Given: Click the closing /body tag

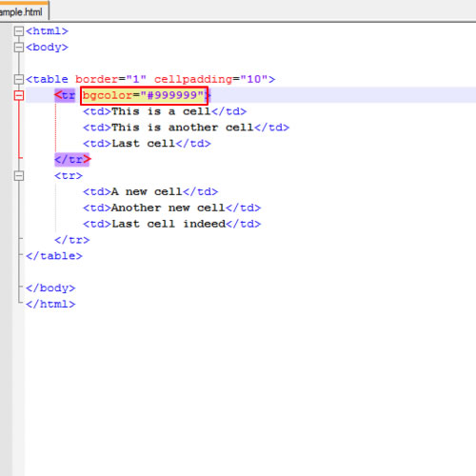Looking at the screenshot, I should [50, 288].
